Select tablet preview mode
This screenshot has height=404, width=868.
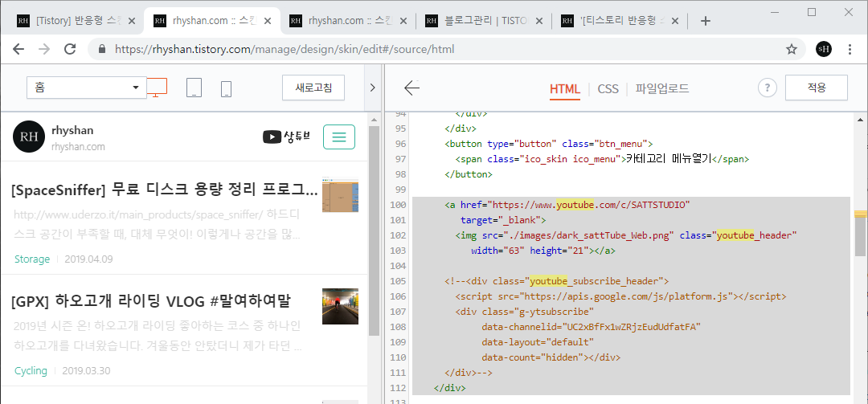(x=194, y=88)
